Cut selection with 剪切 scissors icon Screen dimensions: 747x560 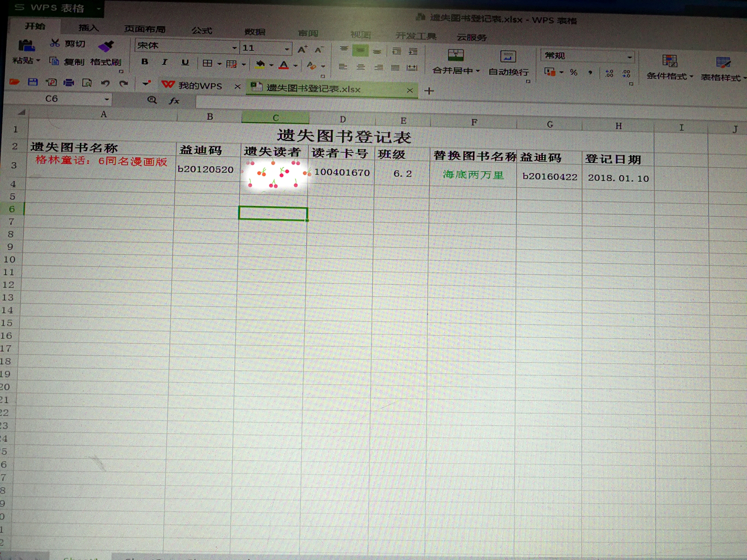click(x=55, y=43)
